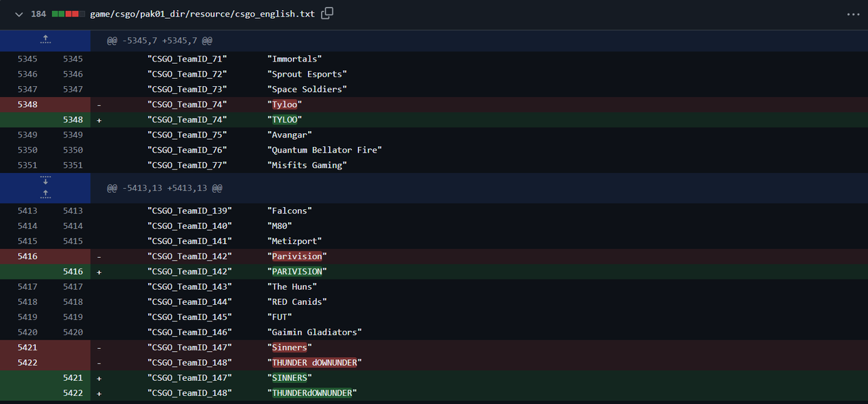Click added line number 5416

click(72, 272)
